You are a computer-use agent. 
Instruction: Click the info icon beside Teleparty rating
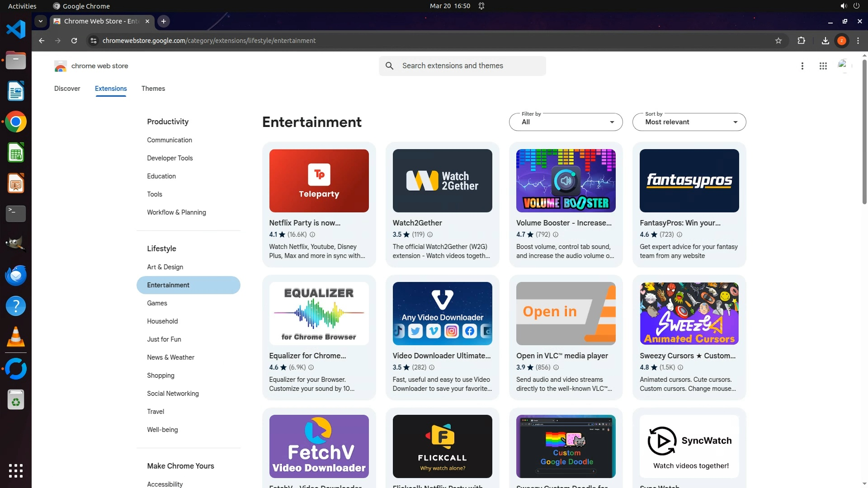(x=312, y=235)
